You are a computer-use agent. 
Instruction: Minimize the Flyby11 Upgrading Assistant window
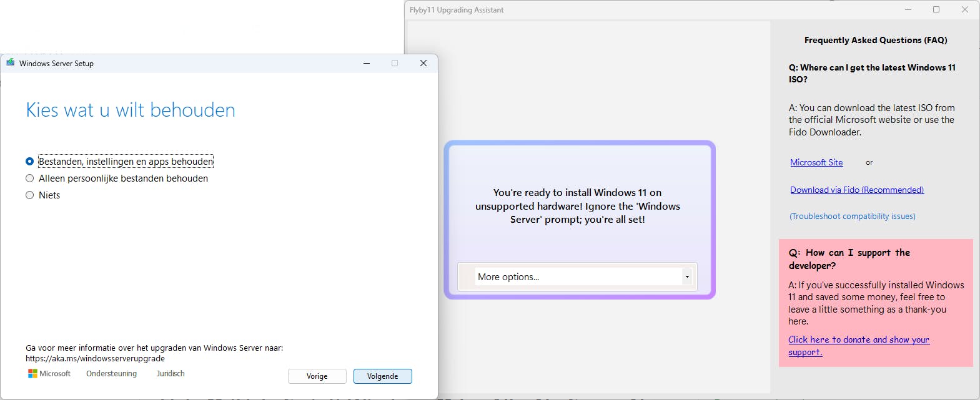coord(908,9)
